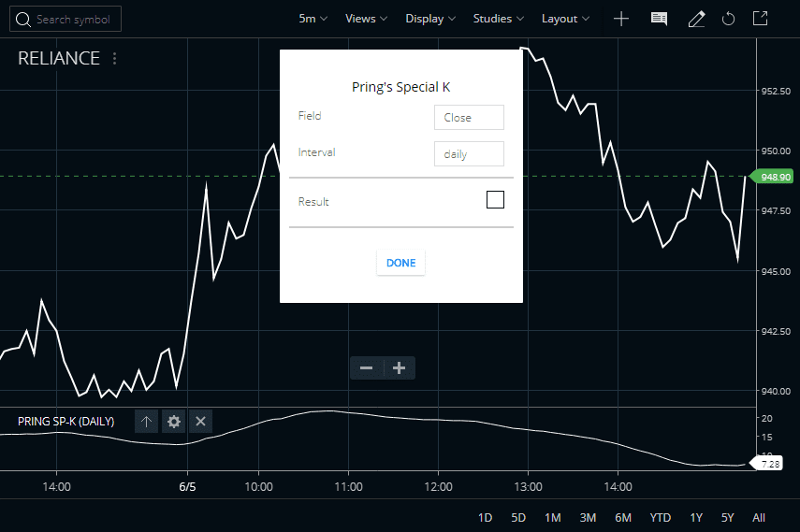Zoom out with the minus button
Image resolution: width=800 pixels, height=532 pixels.
[x=367, y=367]
